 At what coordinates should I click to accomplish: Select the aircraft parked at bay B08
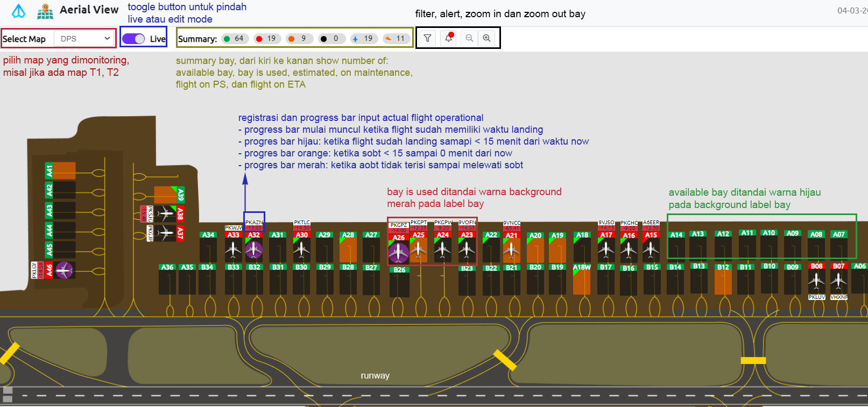816,280
